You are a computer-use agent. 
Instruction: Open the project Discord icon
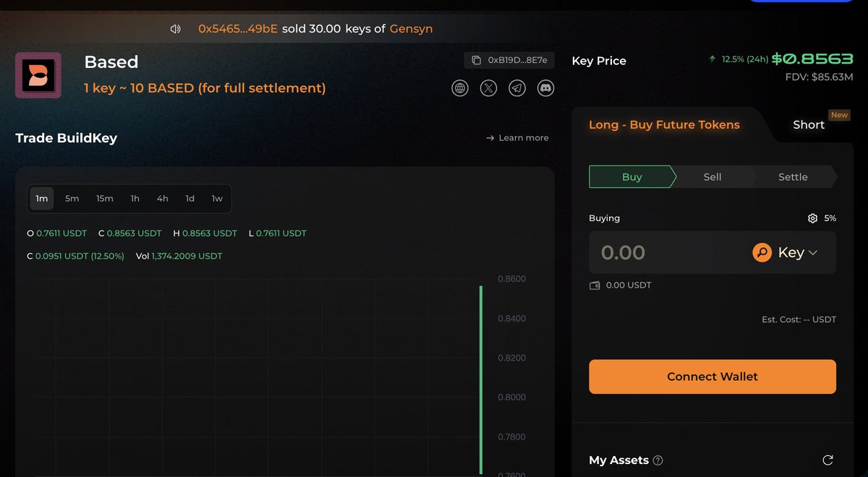click(x=545, y=88)
